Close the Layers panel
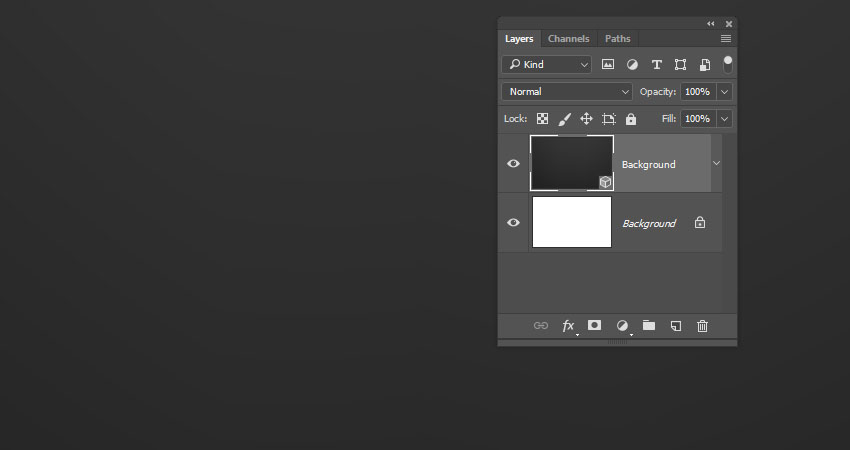The image size is (850, 450). (x=729, y=24)
